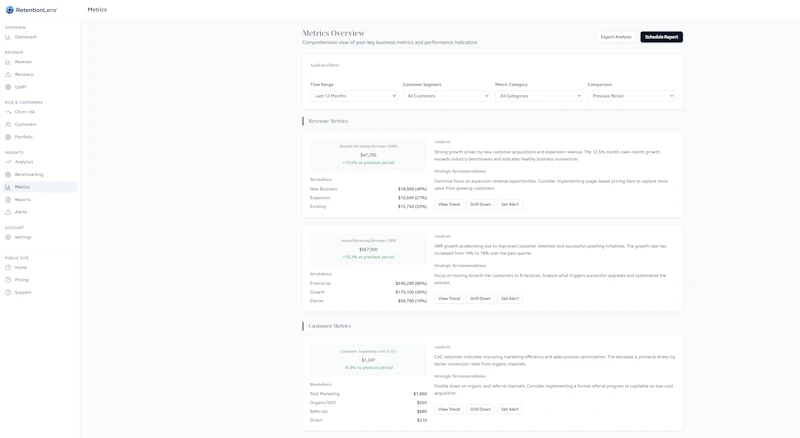Click the $567,000 ARR value

(x=368, y=250)
